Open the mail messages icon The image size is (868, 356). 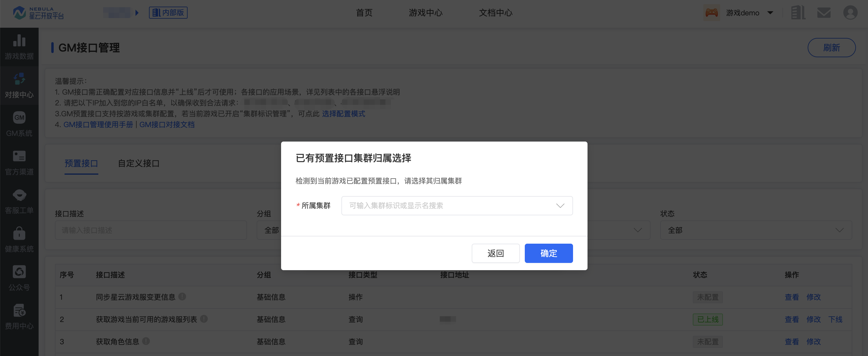point(824,13)
